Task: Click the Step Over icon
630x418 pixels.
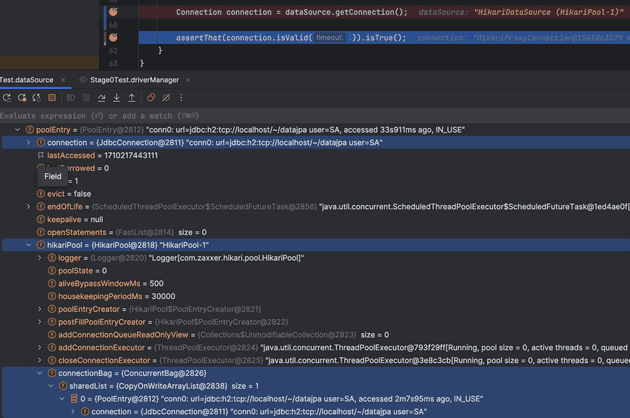Action: [x=101, y=98]
